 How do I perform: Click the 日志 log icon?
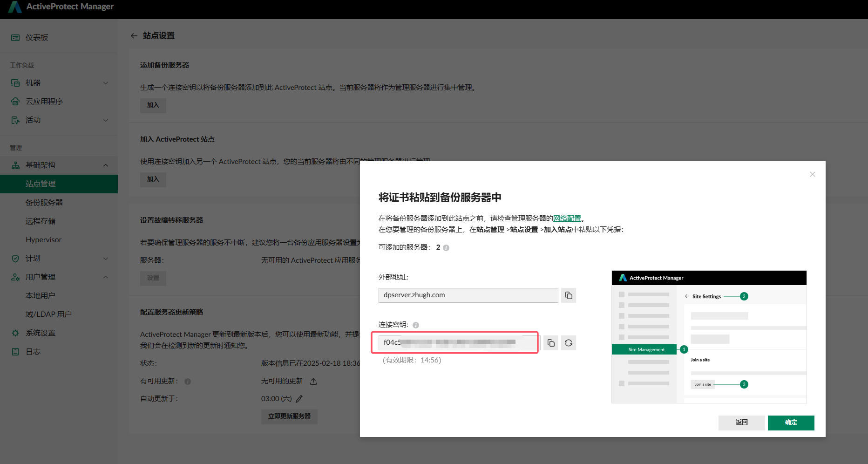(x=15, y=351)
